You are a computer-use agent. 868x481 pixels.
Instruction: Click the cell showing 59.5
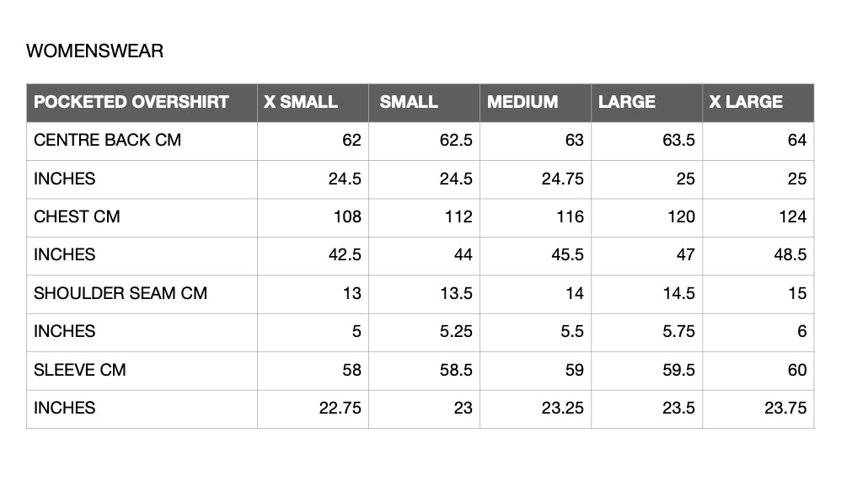pyautogui.click(x=646, y=371)
